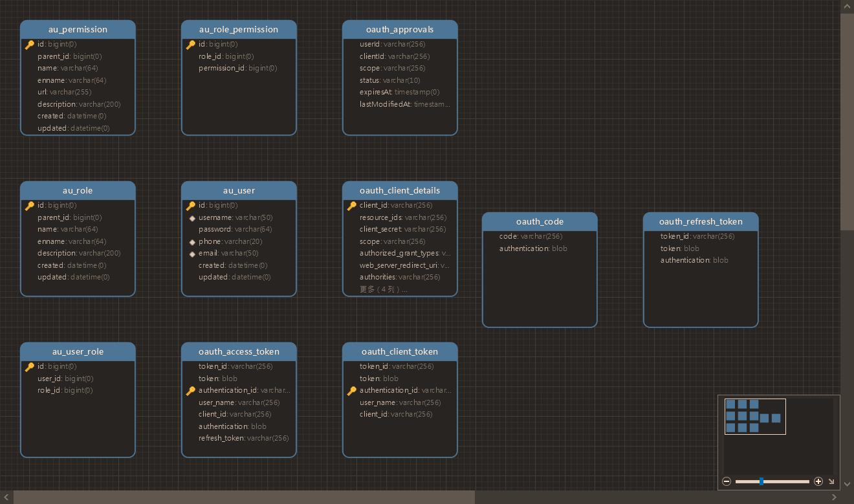This screenshot has height=504, width=854.
Task: Select the au_role table header
Action: 78,190
